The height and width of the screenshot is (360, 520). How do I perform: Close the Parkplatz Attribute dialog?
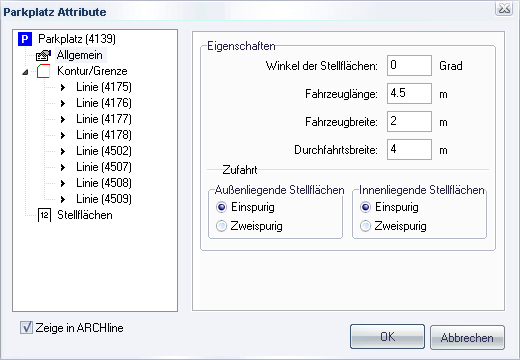(504, 9)
